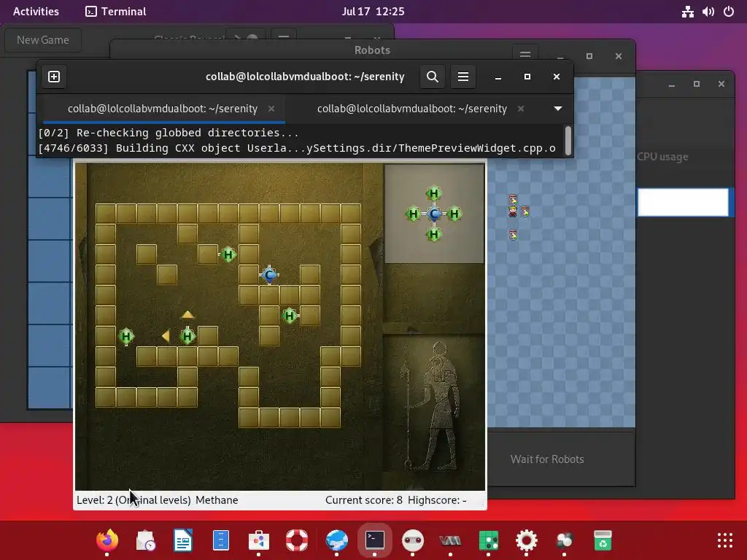The width and height of the screenshot is (747, 560).
Task: Select hydrogen atom near top of maze
Action: click(228, 254)
